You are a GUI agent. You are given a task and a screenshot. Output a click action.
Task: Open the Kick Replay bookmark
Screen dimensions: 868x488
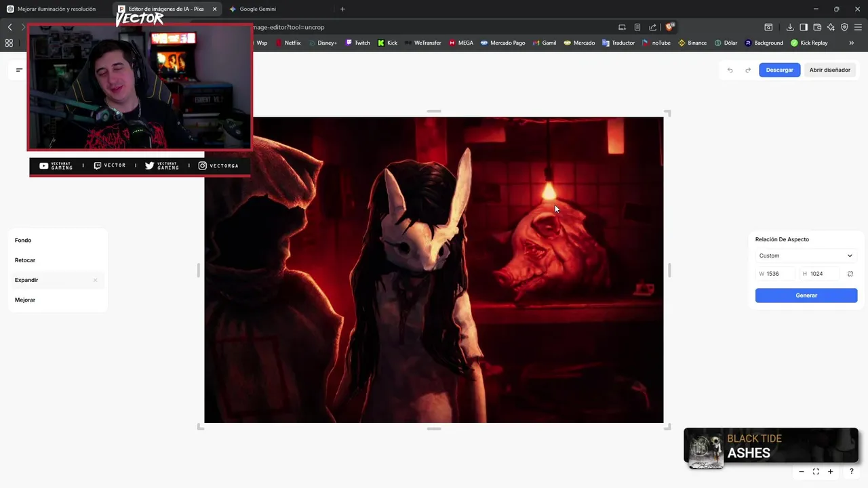[809, 43]
